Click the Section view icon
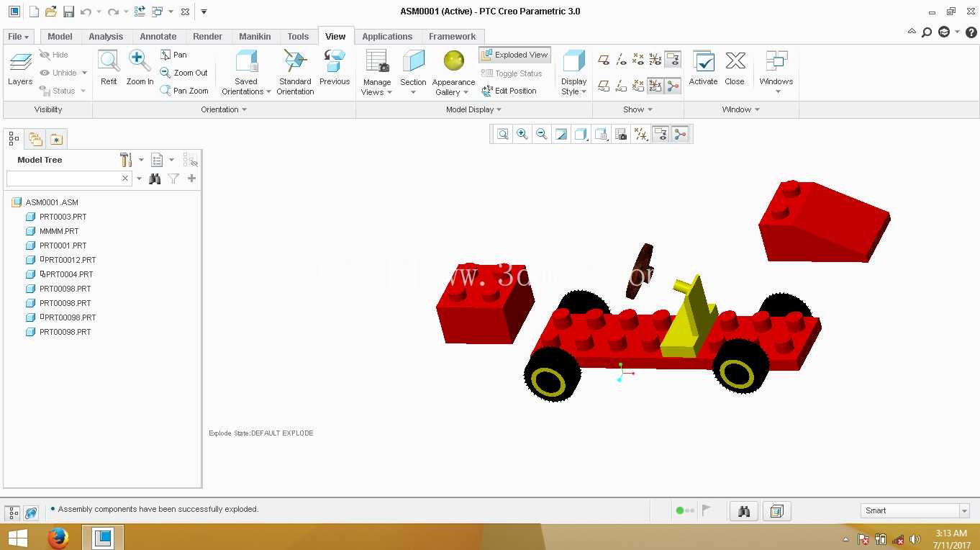980x550 pixels. [413, 73]
